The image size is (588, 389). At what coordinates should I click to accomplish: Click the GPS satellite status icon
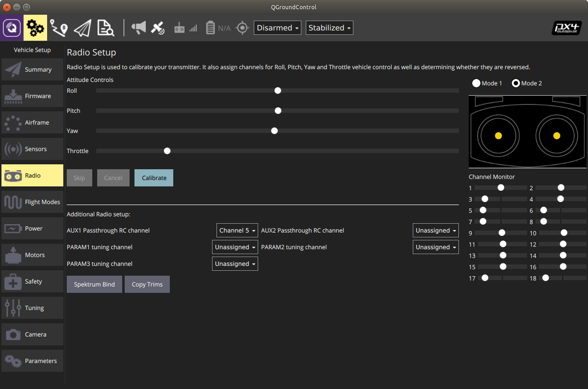[x=158, y=27]
